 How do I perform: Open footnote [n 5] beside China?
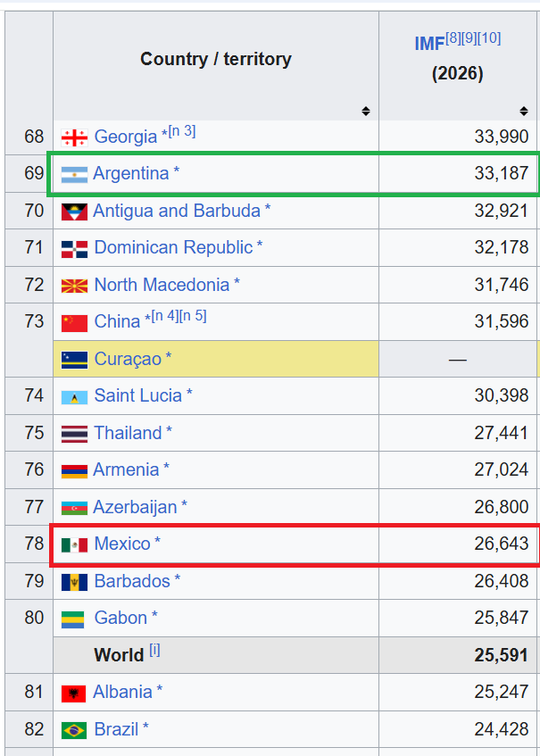tap(193, 316)
